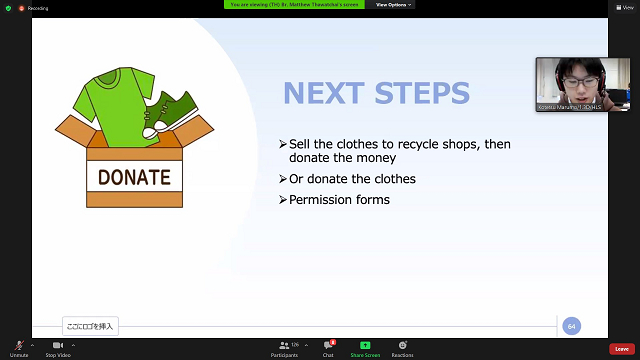Click the green Share Screen icon

coord(365,345)
